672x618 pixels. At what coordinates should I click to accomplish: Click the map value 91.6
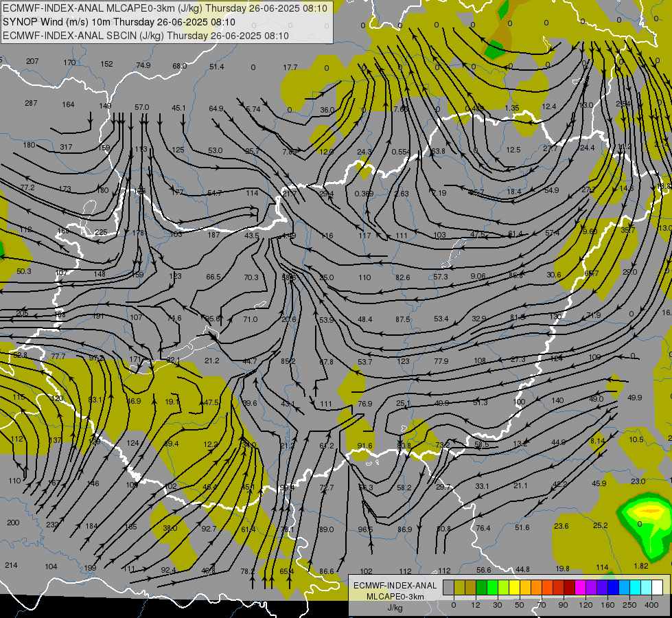pos(364,446)
